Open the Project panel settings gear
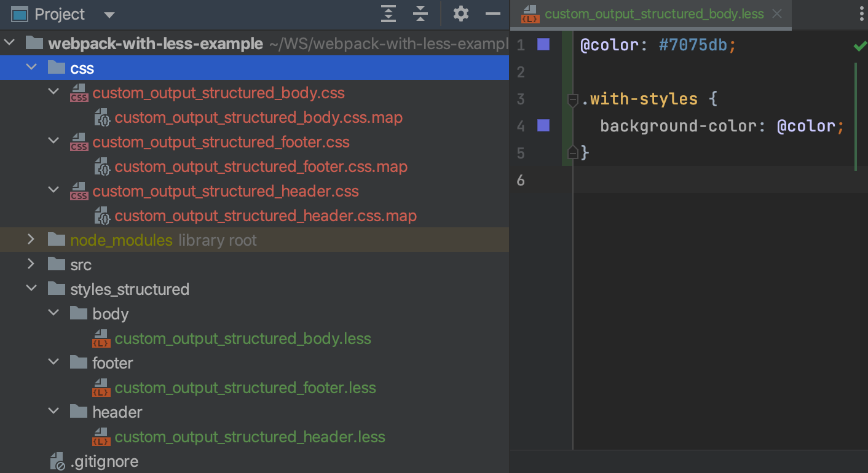The width and height of the screenshot is (868, 473). coord(460,14)
